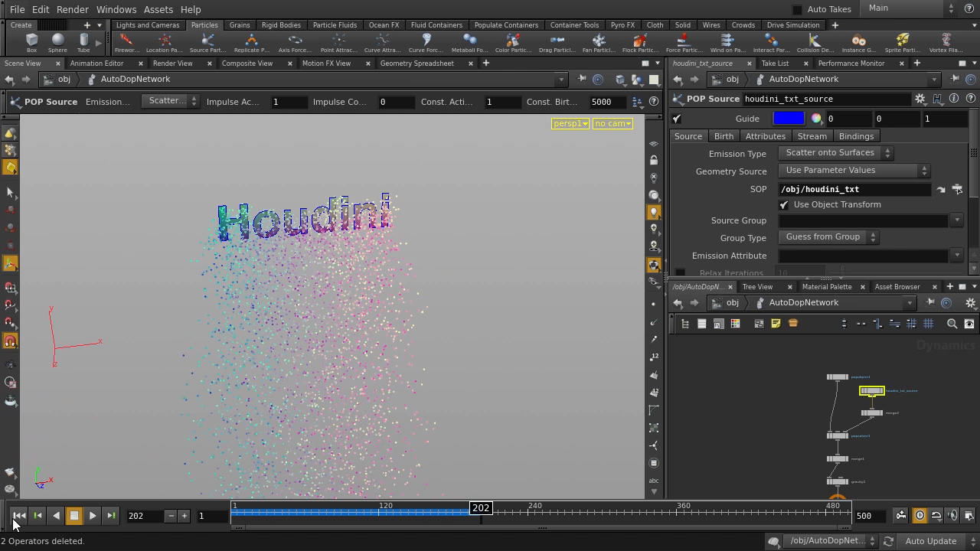Open the color palette in the network editor toolbar
This screenshot has width=980, height=551.
click(x=733, y=323)
